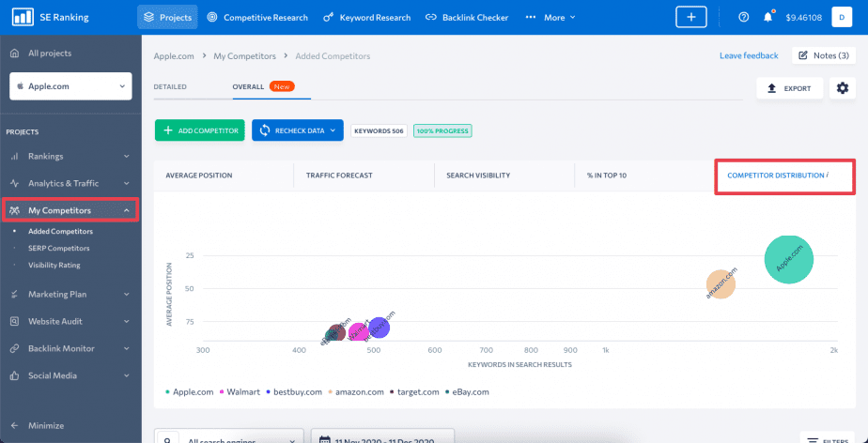Select Search Visibility metric tab
868x443 pixels.
[478, 176]
